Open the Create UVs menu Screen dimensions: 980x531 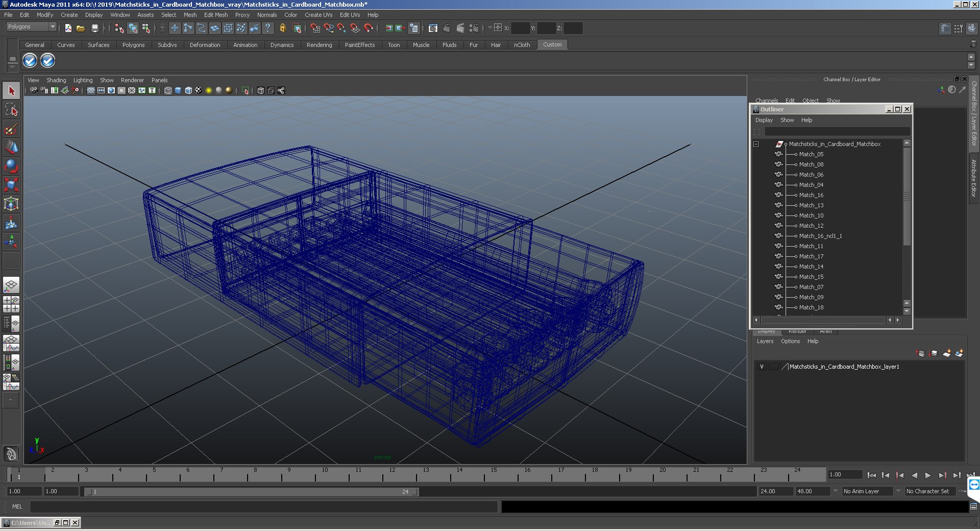point(318,15)
